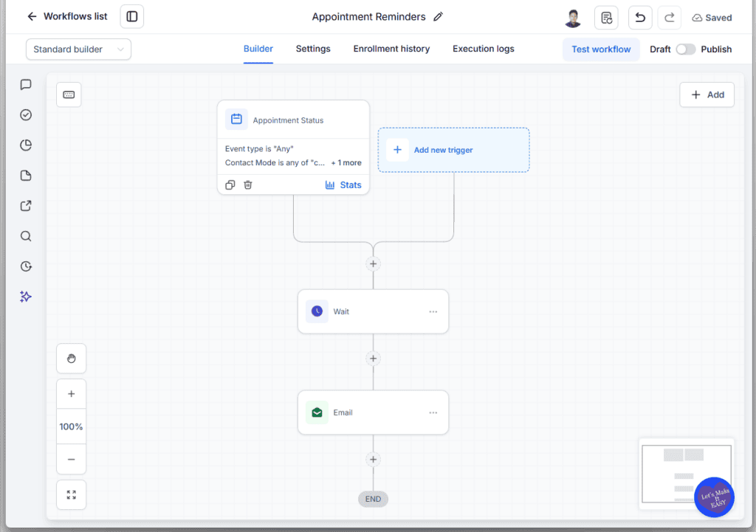
Task: Toggle the sidebar panel icon
Action: pyautogui.click(x=131, y=16)
